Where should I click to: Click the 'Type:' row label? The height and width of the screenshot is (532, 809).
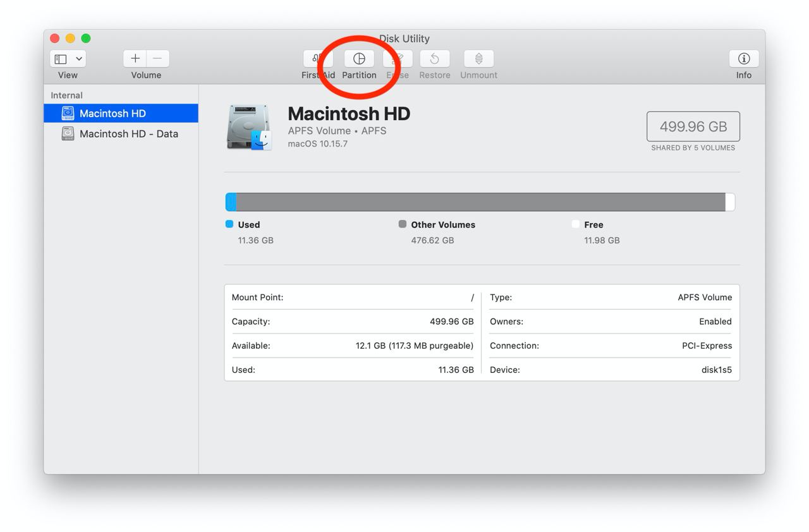coord(501,297)
